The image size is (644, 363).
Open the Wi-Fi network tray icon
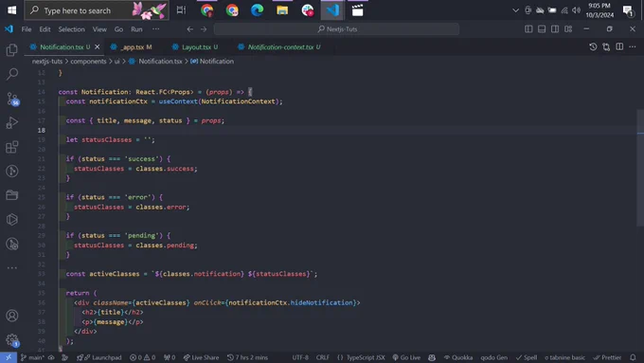(x=564, y=10)
